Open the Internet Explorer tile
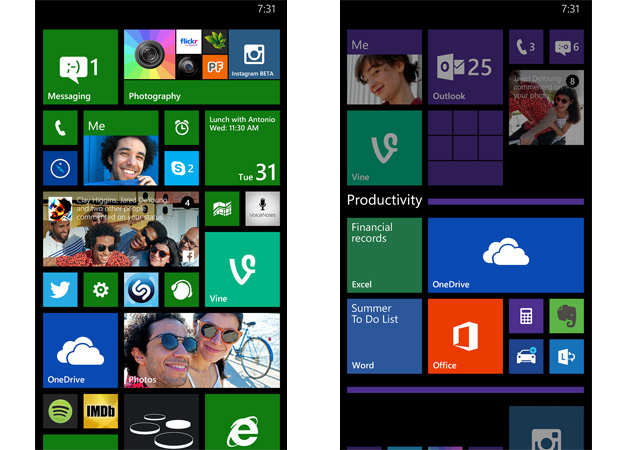Viewport: 630px width, 450px height. [242, 422]
